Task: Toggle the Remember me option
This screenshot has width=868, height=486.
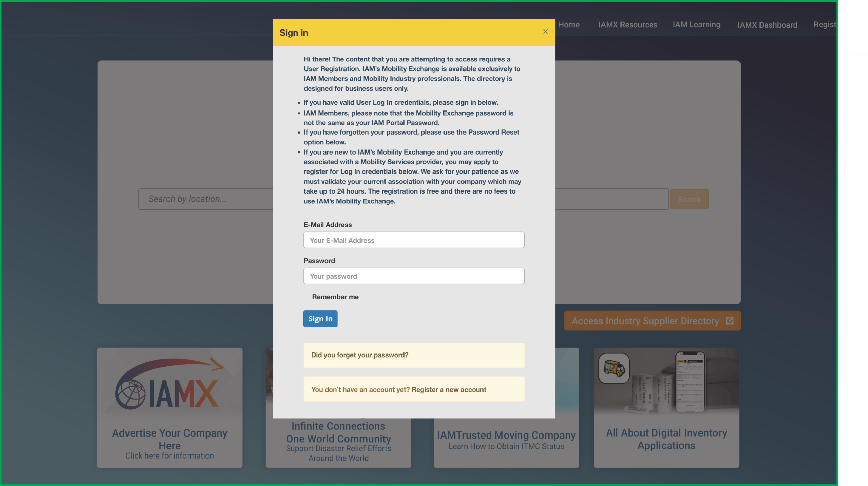Action: click(x=335, y=297)
